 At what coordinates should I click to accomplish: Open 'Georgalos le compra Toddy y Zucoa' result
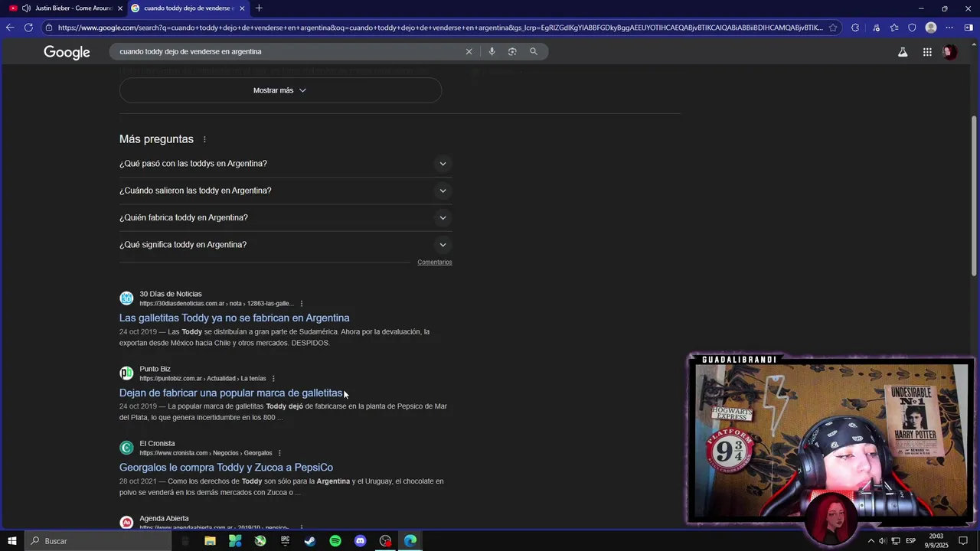tap(226, 468)
